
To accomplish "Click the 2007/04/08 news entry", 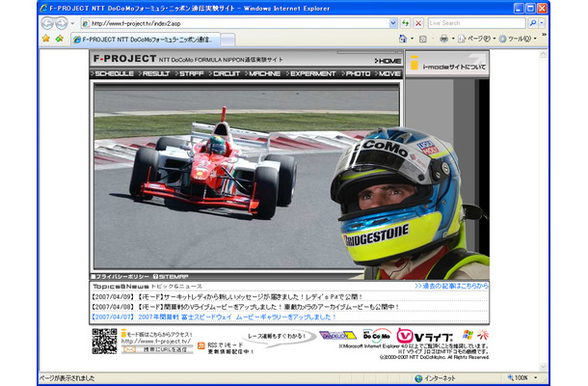I will click(x=245, y=307).
